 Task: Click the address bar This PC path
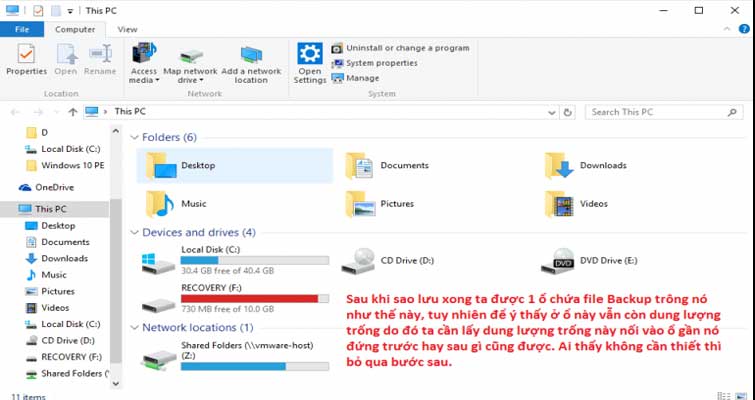tap(130, 112)
